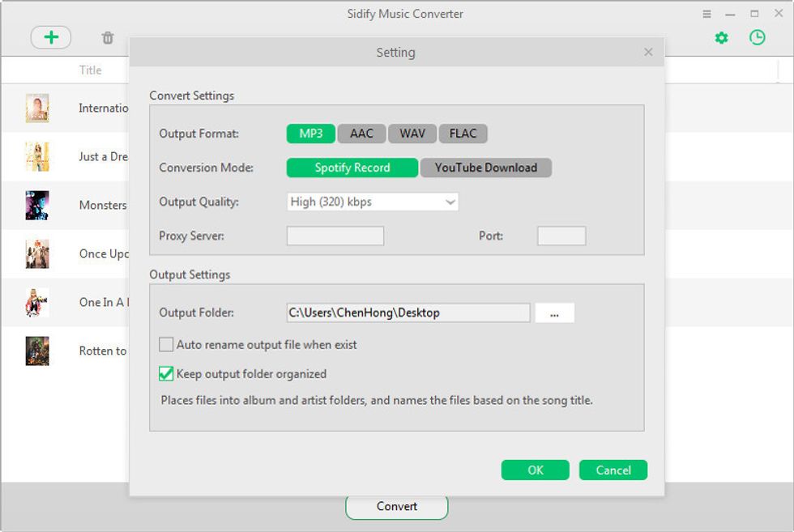The width and height of the screenshot is (794, 532).
Task: Select the One In A... track album art
Action: 37,302
